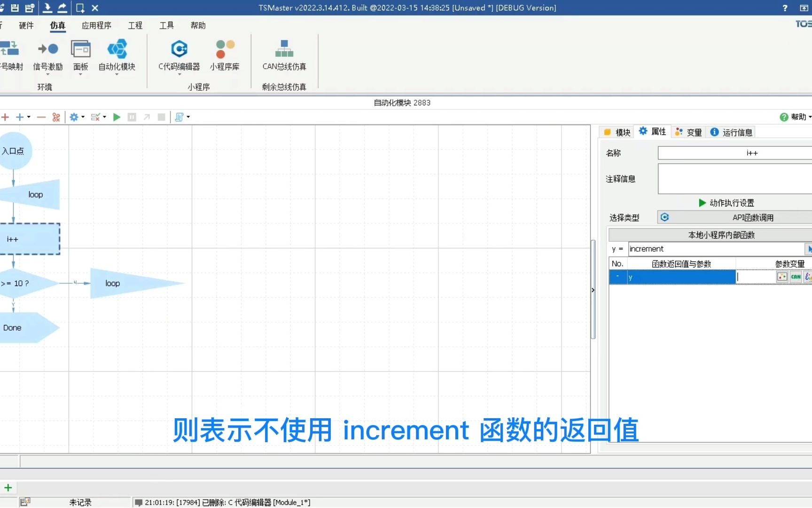Click the system variable picker icon in row
The height and width of the screenshot is (508, 812).
tap(782, 277)
